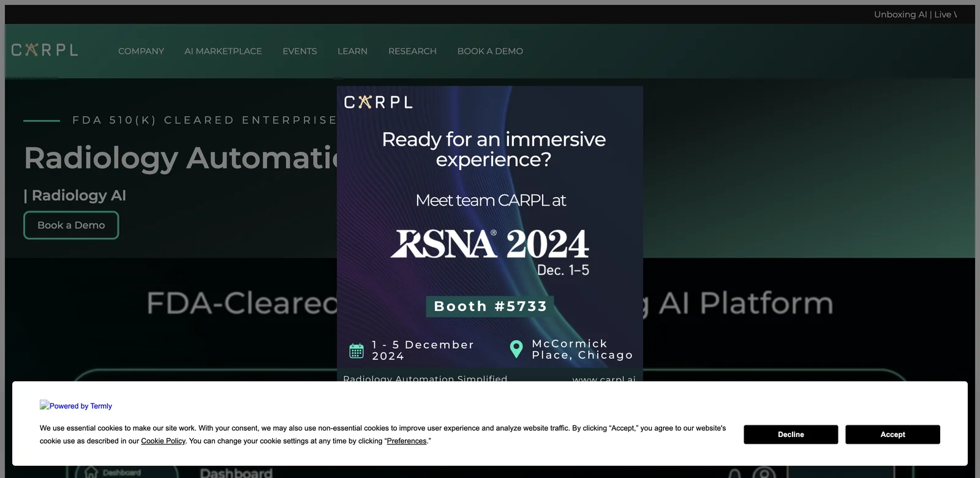Open the COMPANY menu

coord(141,51)
